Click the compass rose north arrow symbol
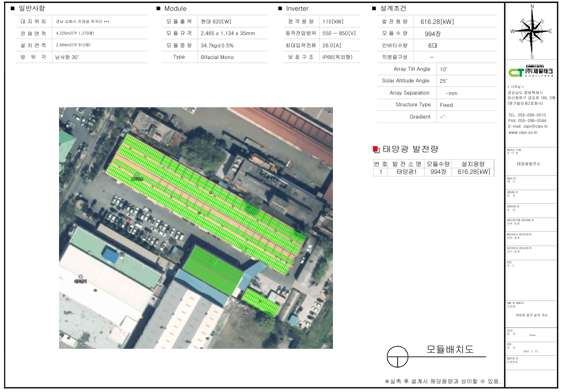561x392 pixels. tap(532, 31)
